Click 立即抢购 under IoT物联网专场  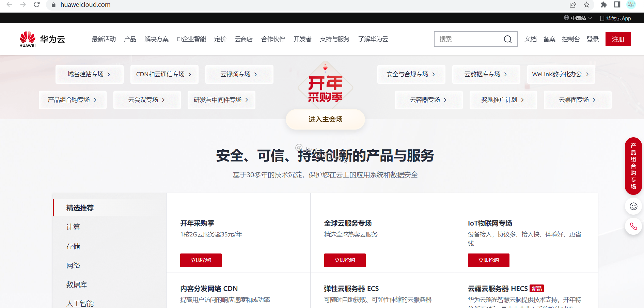(x=489, y=260)
